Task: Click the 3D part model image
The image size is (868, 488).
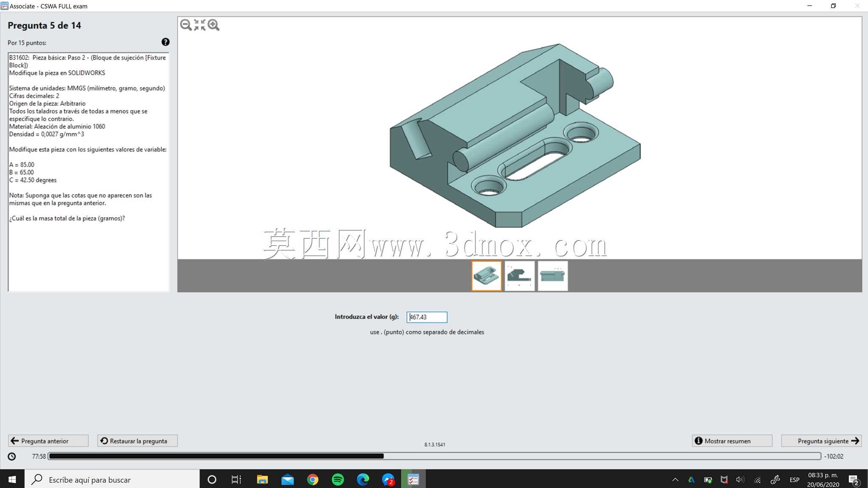Action: tap(515, 136)
